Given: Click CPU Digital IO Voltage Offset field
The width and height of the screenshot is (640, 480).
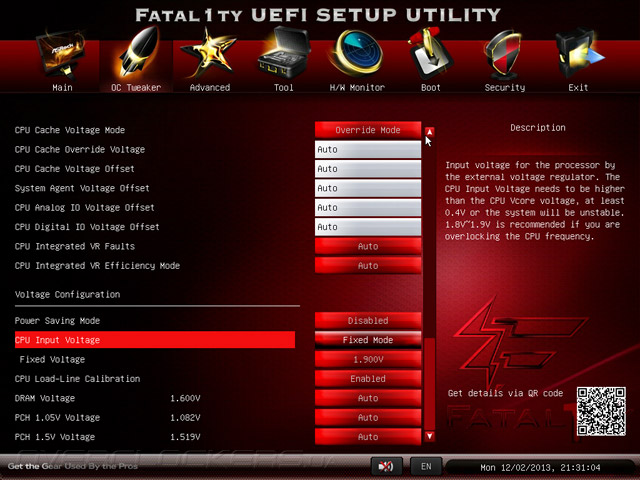Looking at the screenshot, I should pos(368,227).
